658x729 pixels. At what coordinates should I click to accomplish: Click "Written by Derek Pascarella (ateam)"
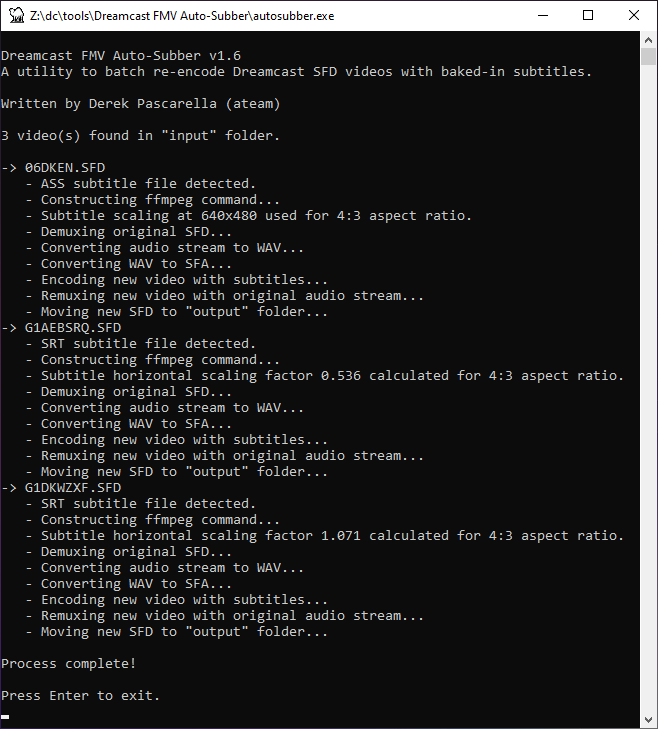click(140, 104)
